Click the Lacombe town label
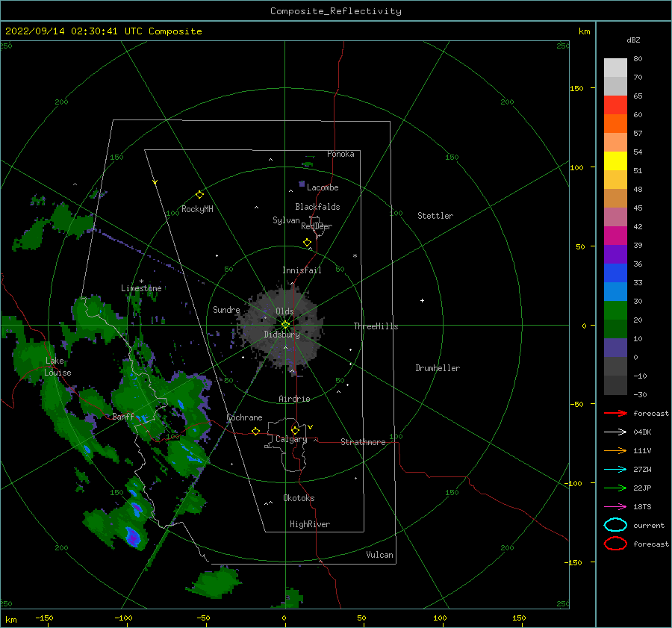 (323, 187)
